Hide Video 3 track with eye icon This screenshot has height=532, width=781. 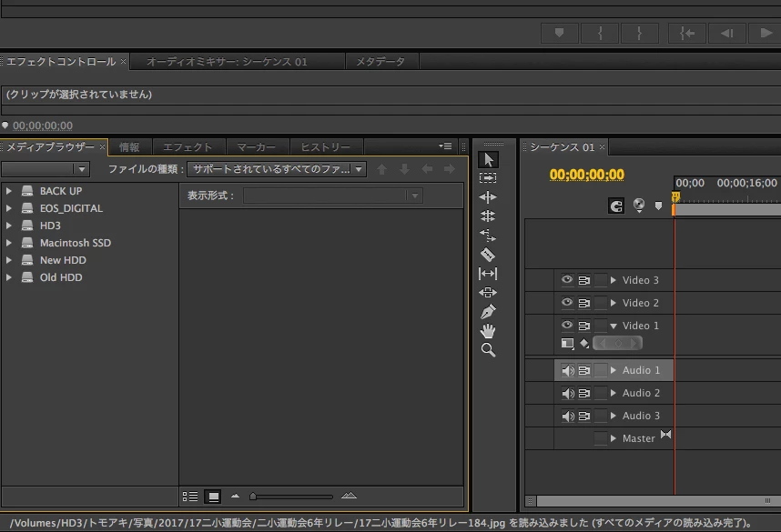[567, 280]
